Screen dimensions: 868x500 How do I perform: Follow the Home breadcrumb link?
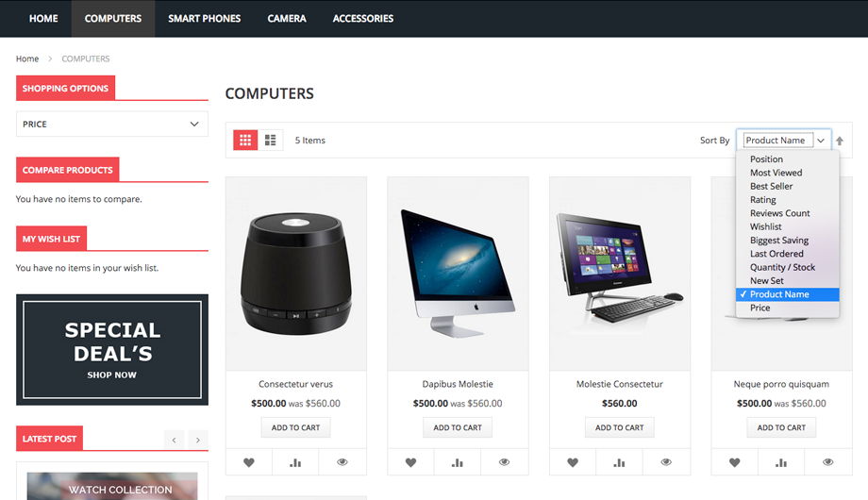coord(27,58)
